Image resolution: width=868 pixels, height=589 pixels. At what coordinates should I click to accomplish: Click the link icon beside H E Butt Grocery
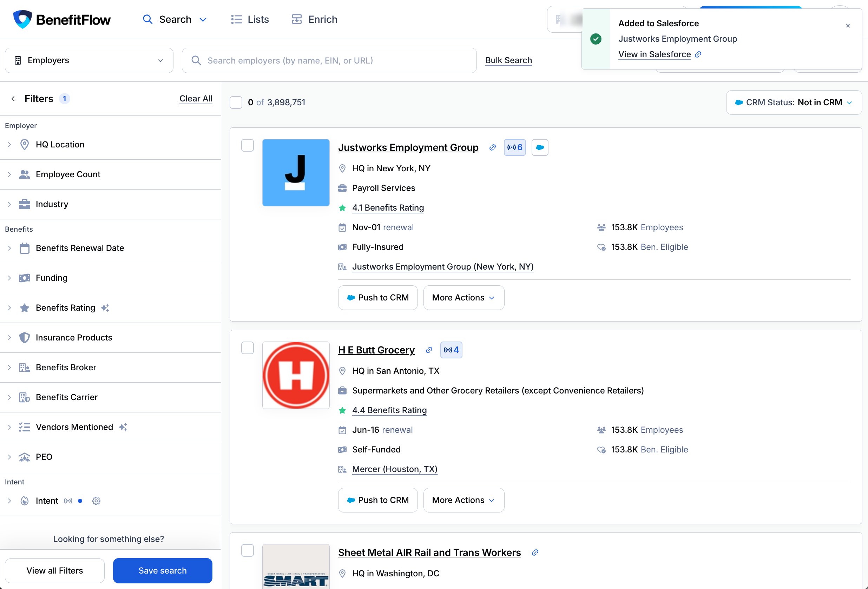click(429, 350)
